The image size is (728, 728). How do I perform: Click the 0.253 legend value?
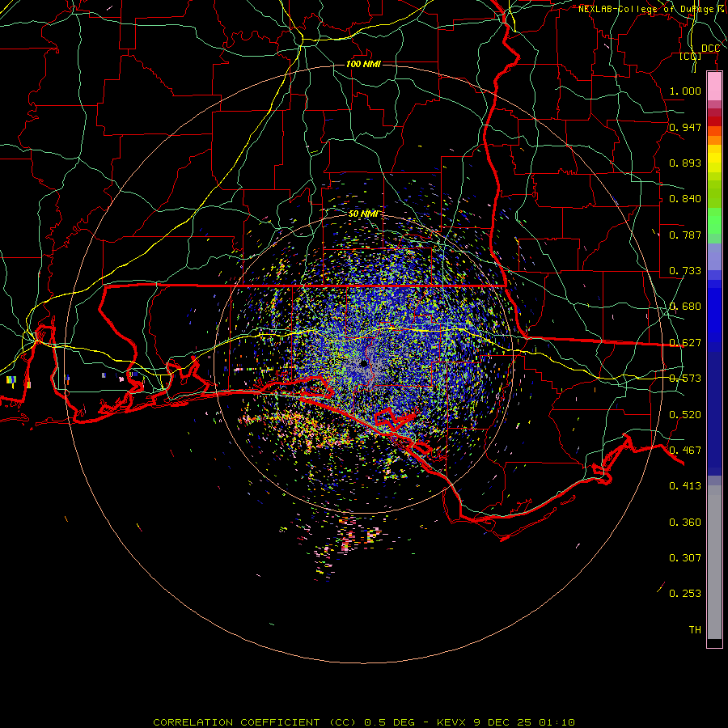tap(685, 594)
